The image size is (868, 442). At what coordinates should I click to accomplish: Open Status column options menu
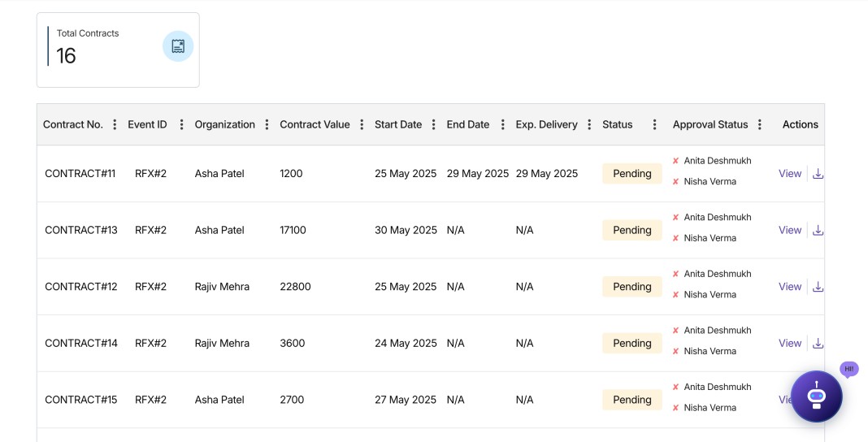coord(654,124)
